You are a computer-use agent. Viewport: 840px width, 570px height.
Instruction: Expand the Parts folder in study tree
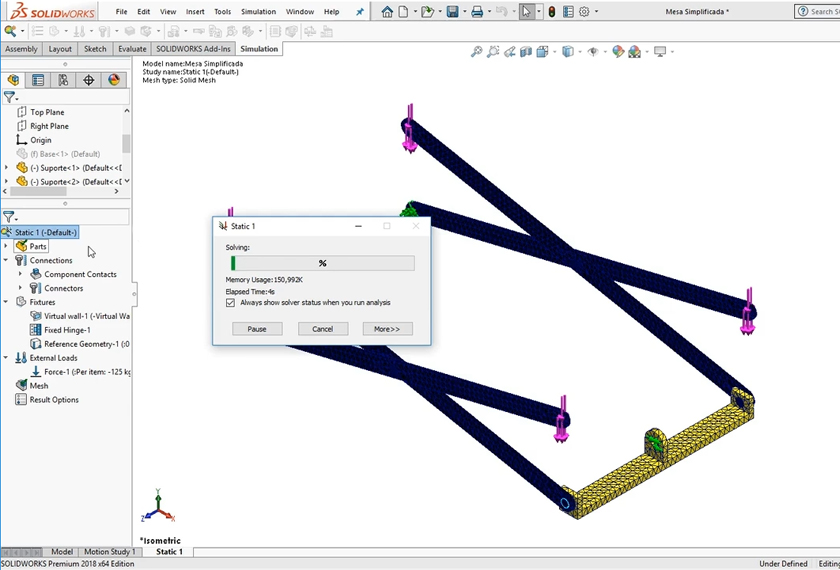coord(7,246)
